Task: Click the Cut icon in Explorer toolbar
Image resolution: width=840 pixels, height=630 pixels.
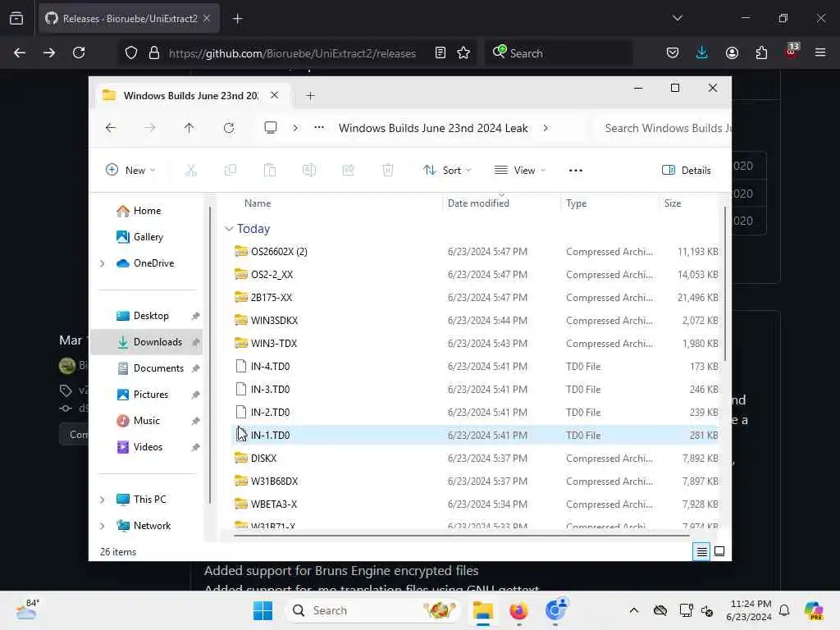Action: pyautogui.click(x=190, y=171)
